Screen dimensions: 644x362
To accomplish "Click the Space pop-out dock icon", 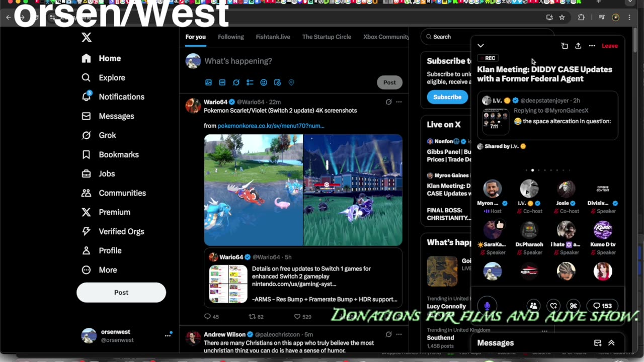I will pyautogui.click(x=565, y=46).
